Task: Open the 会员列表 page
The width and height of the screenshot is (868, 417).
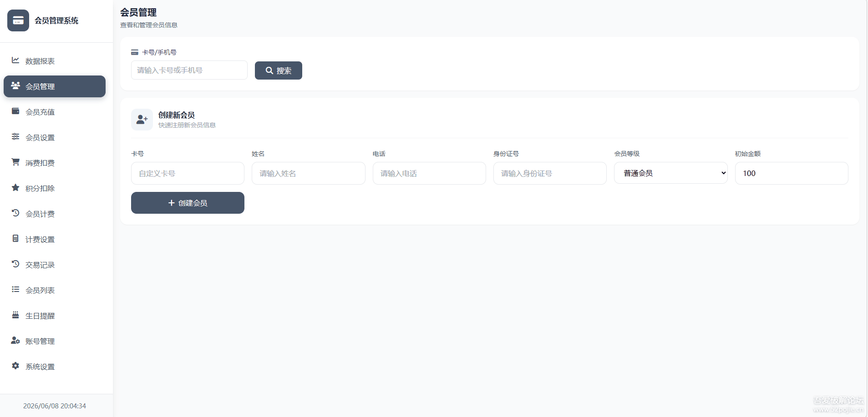Action: pyautogui.click(x=55, y=290)
